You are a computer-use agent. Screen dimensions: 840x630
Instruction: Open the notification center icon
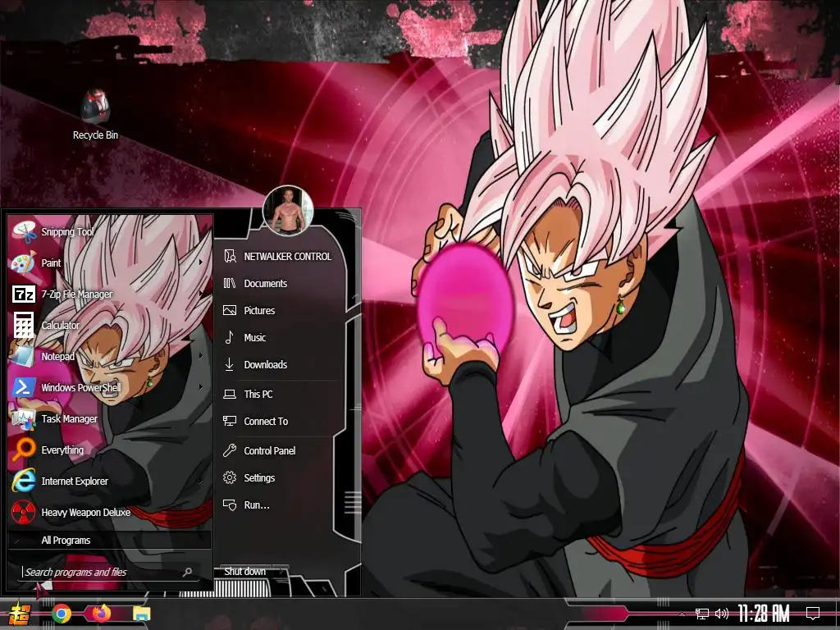(813, 614)
